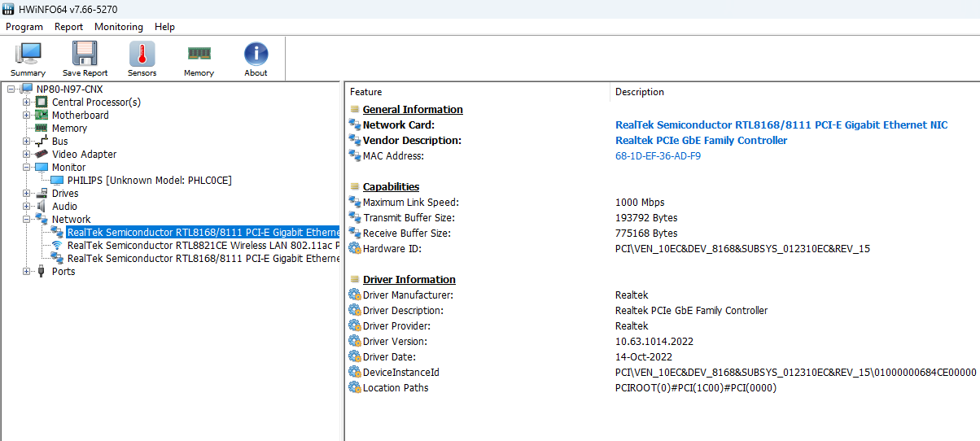Click the Maximum Link Speed row icon

coord(355,202)
